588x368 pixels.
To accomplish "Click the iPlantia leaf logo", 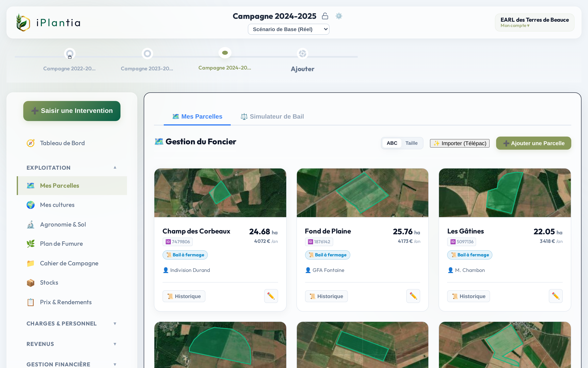I will [23, 22].
